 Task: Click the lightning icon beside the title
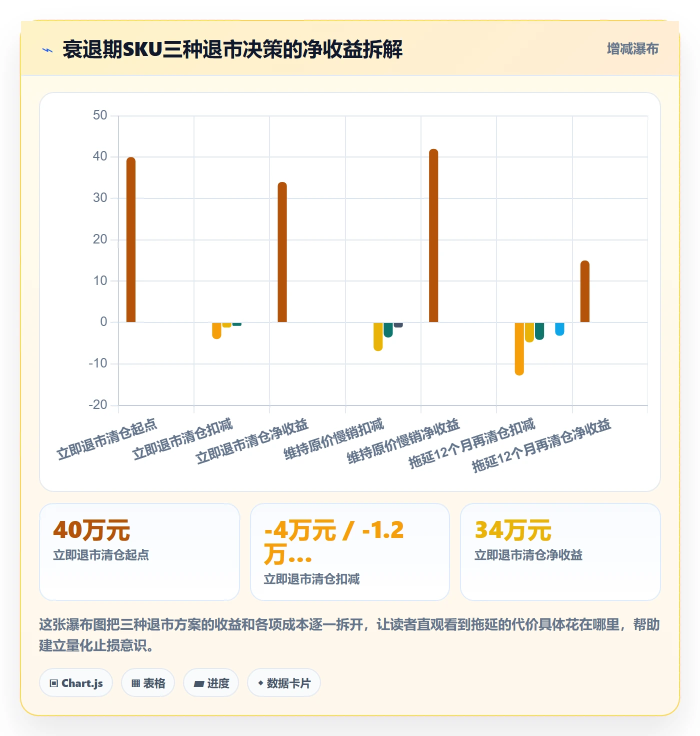coord(47,50)
